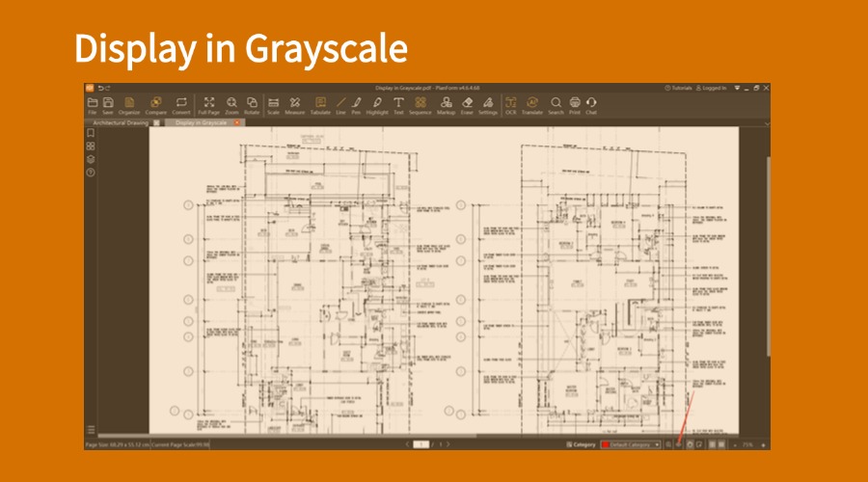Select the Text annotation tool

398,105
